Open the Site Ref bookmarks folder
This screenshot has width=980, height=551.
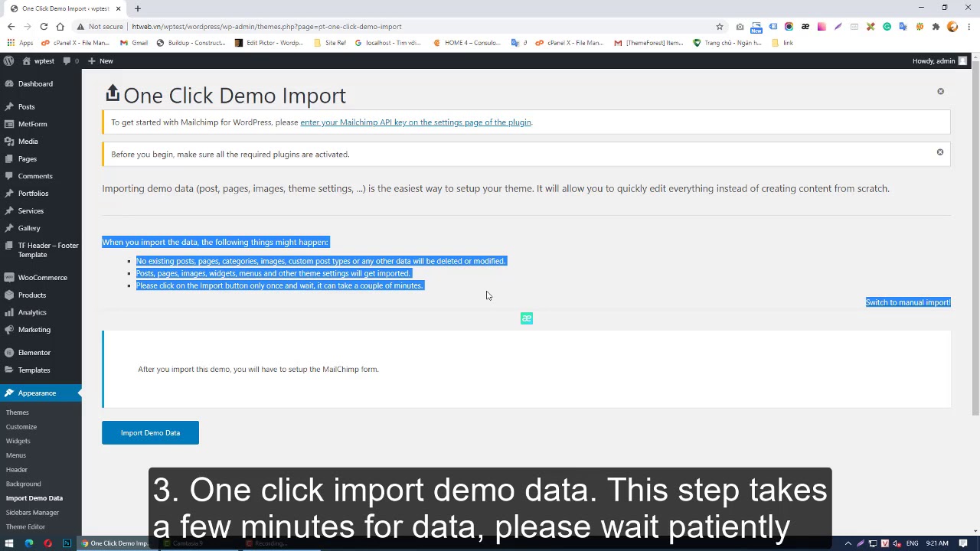coord(330,43)
